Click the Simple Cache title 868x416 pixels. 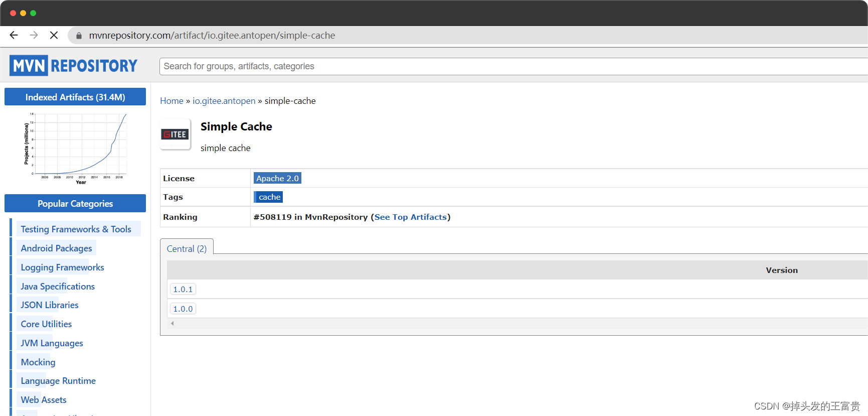236,126
